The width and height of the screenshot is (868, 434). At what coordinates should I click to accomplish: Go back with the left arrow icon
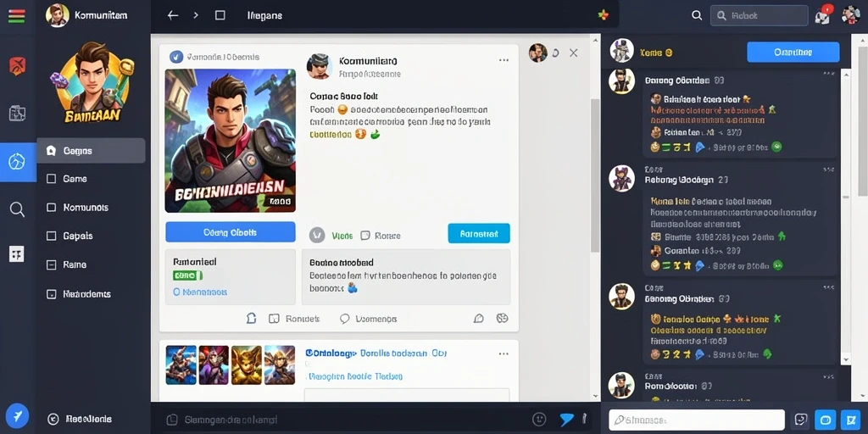[x=173, y=15]
